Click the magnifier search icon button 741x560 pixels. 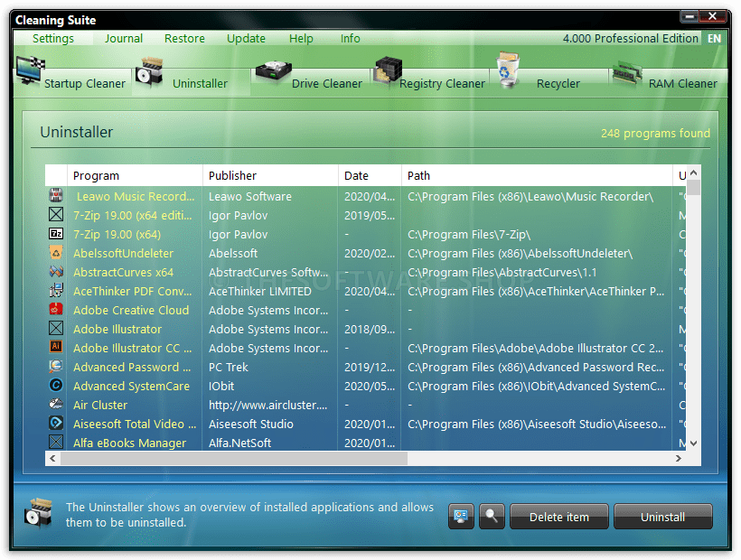click(492, 516)
